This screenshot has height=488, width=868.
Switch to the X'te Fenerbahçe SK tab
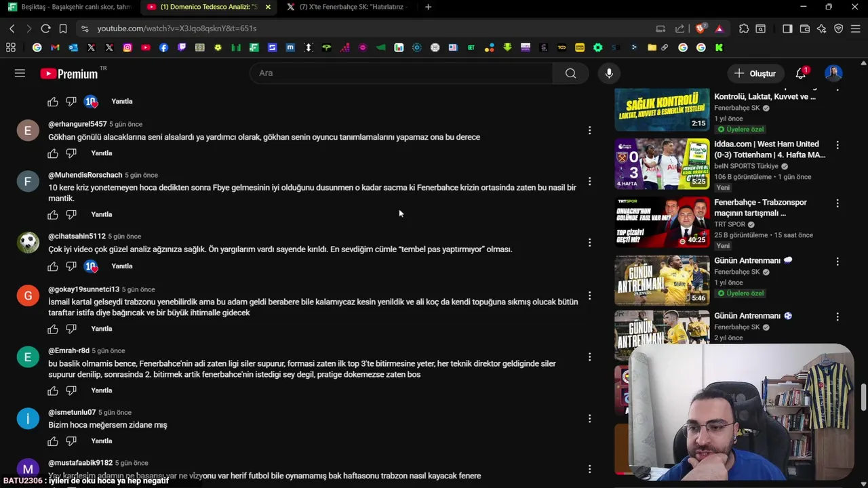pos(347,7)
